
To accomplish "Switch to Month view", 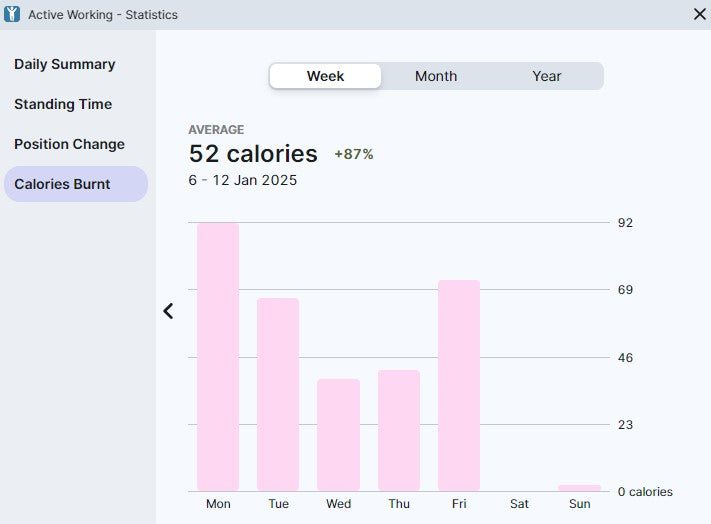I will (x=436, y=76).
